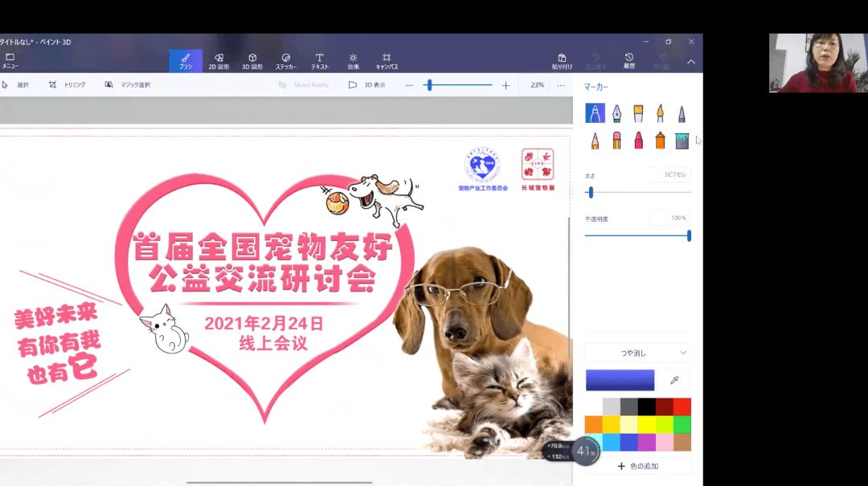The image size is (868, 486).
Task: Select the Marker brush tool
Action: [594, 111]
